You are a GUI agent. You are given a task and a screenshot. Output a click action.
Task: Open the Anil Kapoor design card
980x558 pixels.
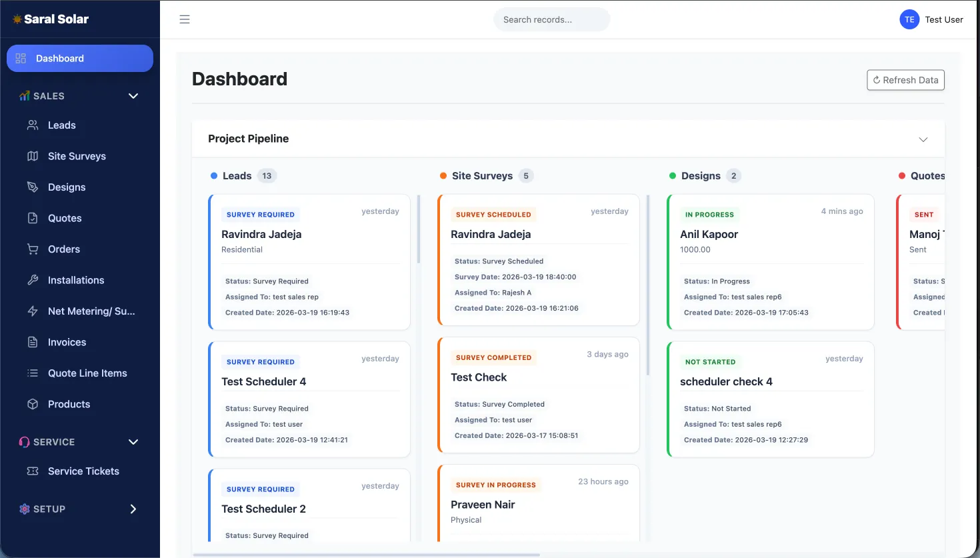click(770, 262)
